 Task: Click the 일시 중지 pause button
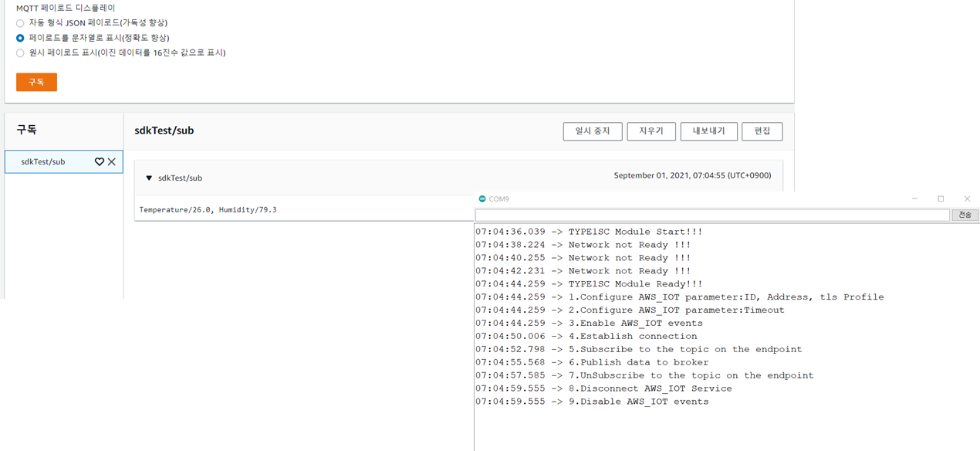[593, 131]
